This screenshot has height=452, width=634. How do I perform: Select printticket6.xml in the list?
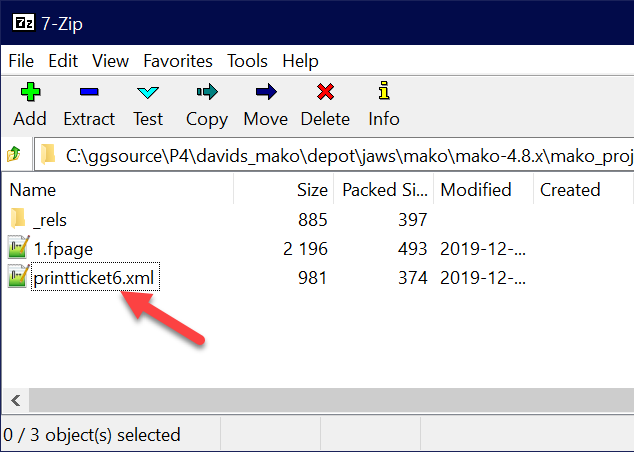click(94, 278)
